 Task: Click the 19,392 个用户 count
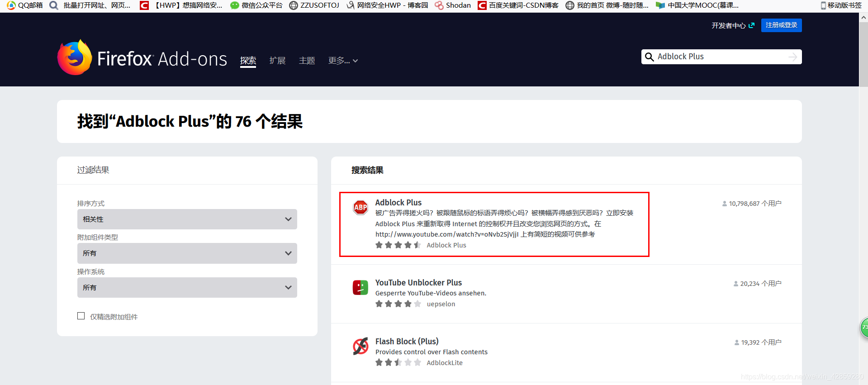[x=758, y=342]
